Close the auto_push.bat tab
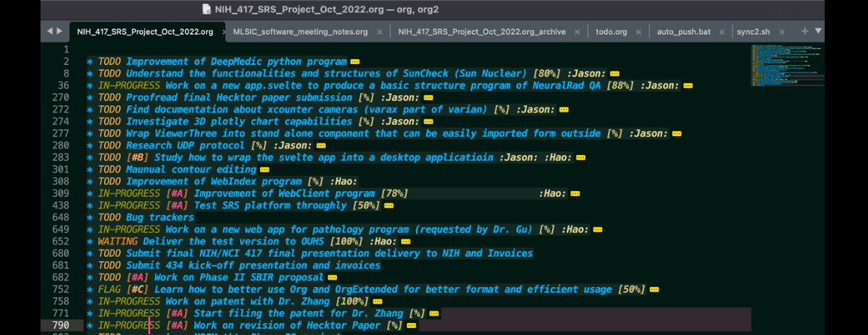Viewport: 868px width, 335px height. coord(723,32)
